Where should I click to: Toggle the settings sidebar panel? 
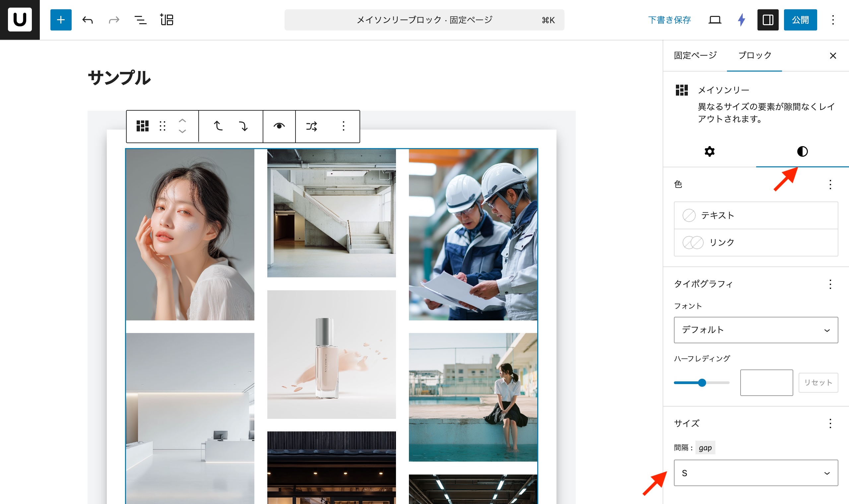768,20
